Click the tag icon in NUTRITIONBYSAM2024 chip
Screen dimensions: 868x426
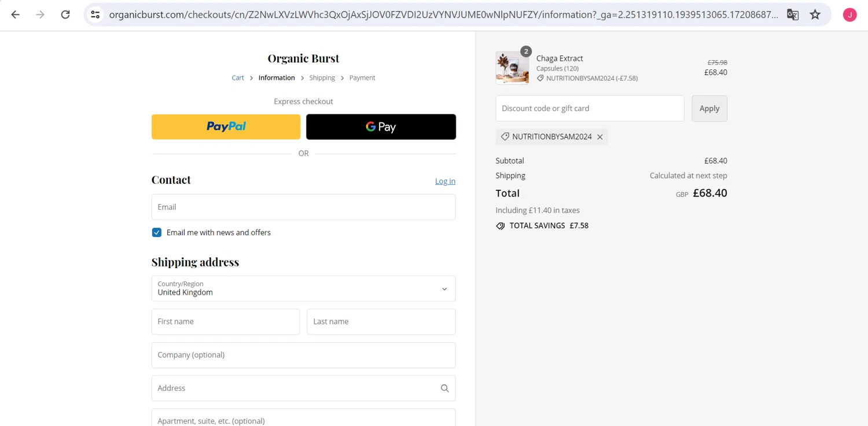click(x=505, y=136)
